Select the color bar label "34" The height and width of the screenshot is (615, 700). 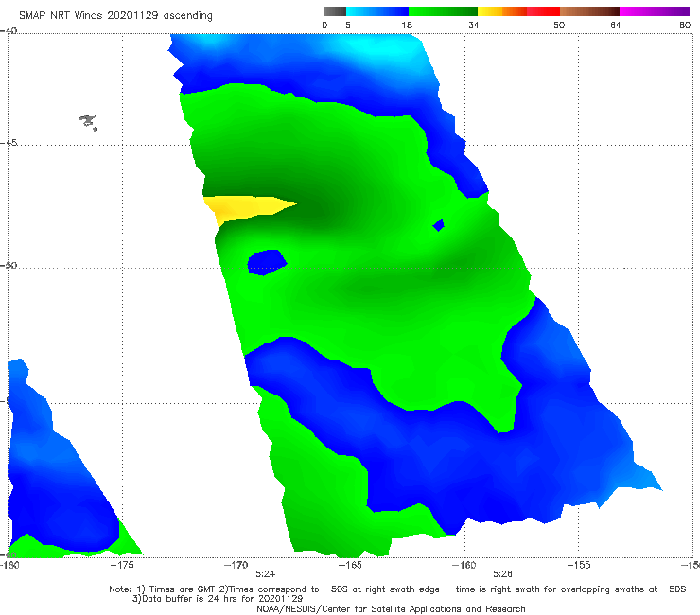pyautogui.click(x=474, y=25)
